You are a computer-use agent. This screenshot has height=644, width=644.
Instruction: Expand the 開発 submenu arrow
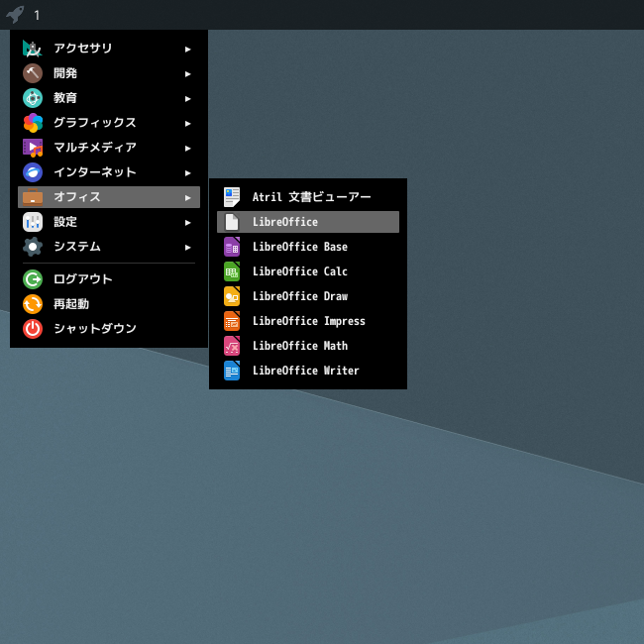[187, 74]
